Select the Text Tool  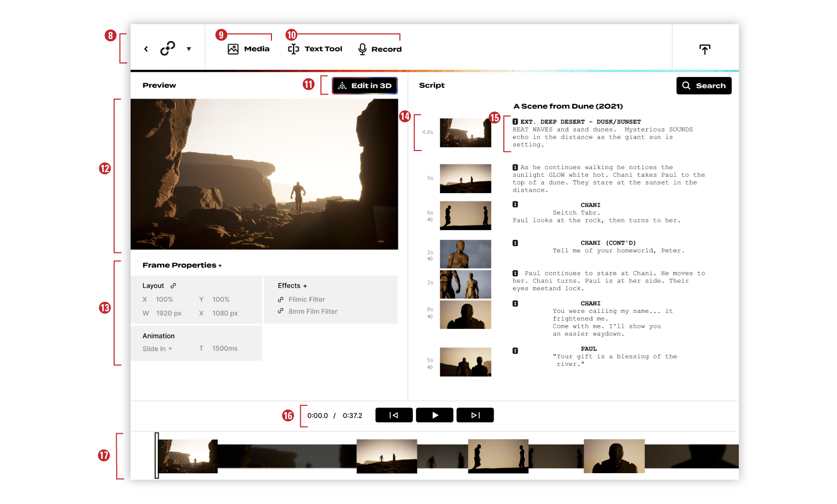(315, 49)
